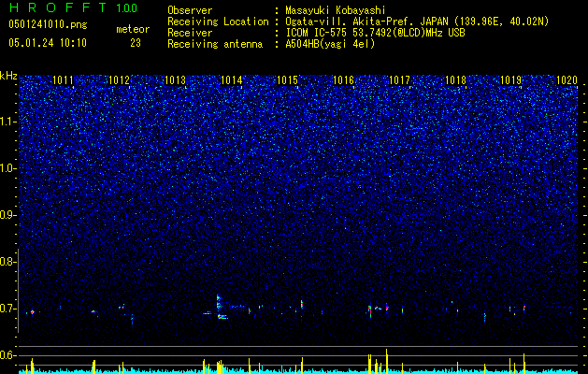Screen dimensions: 588x374
Task: Click the Receiver label
Action: (190, 33)
